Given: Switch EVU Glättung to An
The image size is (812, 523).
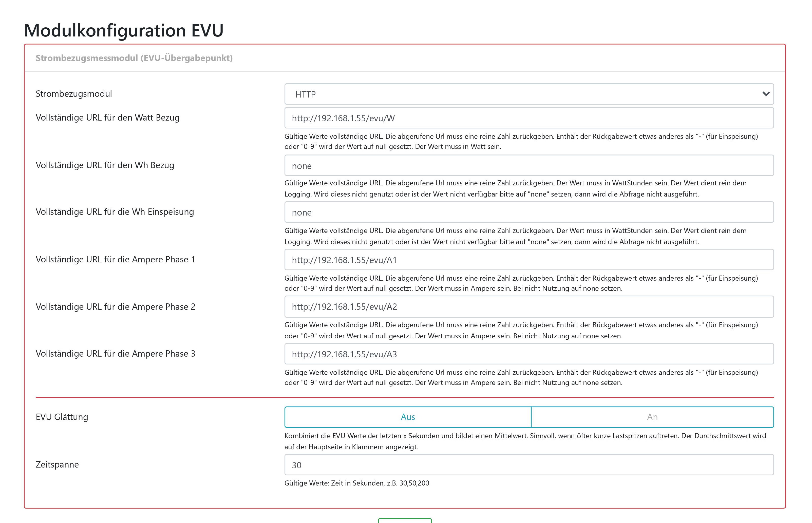Looking at the screenshot, I should 652,417.
